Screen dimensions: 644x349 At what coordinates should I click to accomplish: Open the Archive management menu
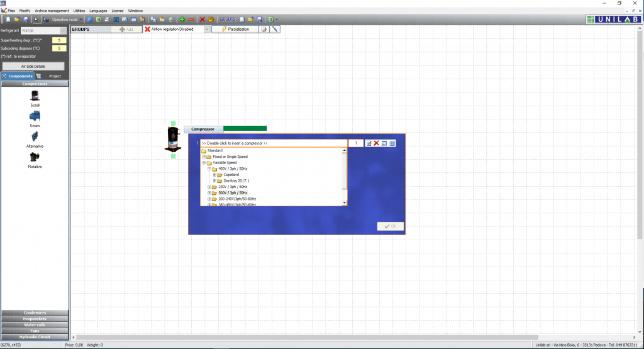pos(52,11)
